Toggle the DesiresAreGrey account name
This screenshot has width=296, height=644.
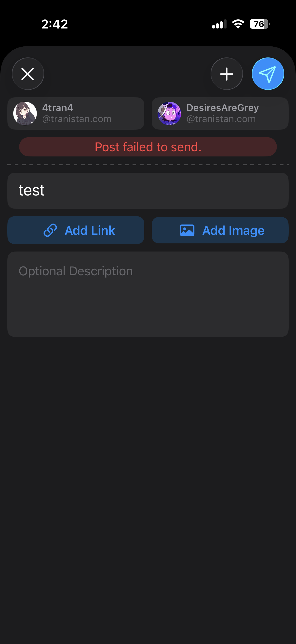(223, 108)
